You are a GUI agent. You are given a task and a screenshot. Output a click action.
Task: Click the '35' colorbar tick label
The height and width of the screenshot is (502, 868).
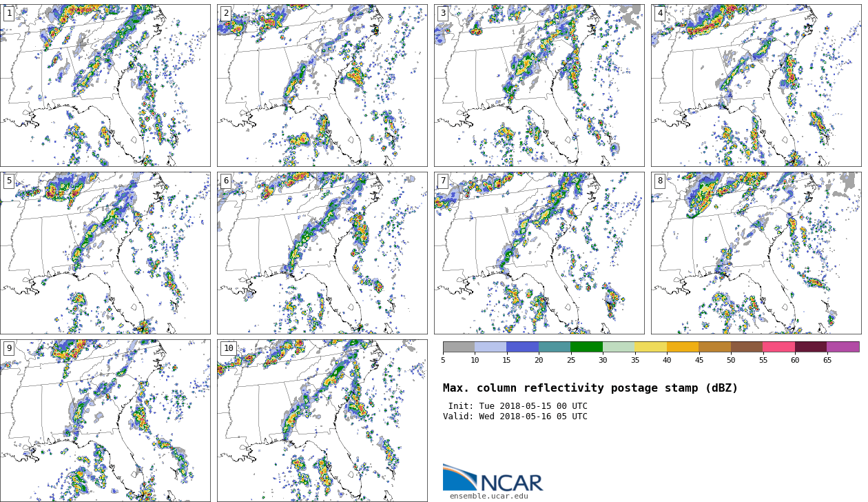click(634, 360)
